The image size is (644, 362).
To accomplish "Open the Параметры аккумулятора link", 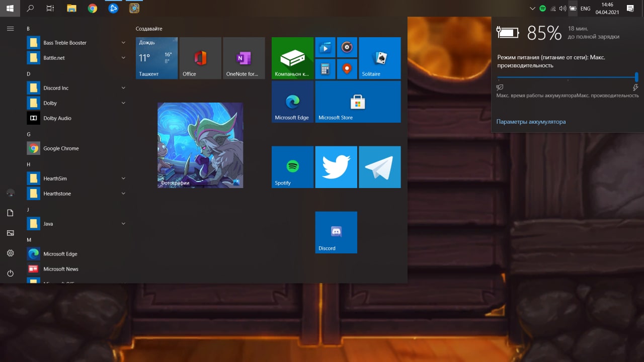I will pyautogui.click(x=531, y=122).
